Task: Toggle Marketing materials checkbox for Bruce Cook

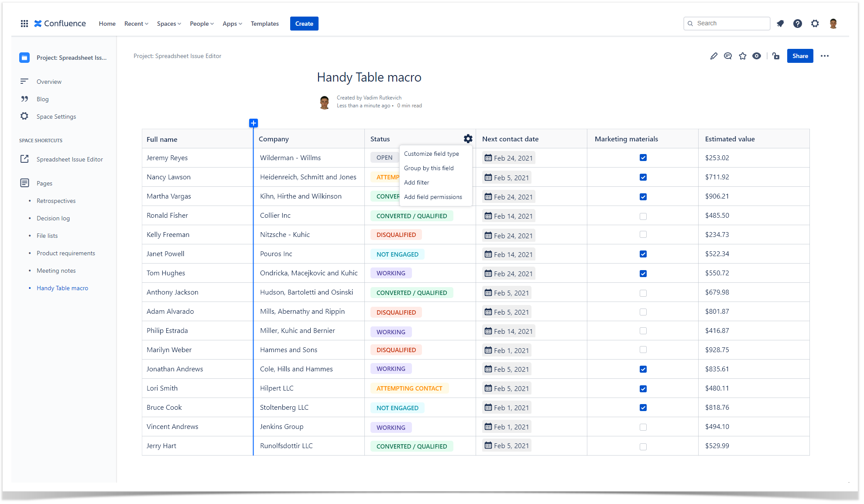Action: (x=643, y=408)
